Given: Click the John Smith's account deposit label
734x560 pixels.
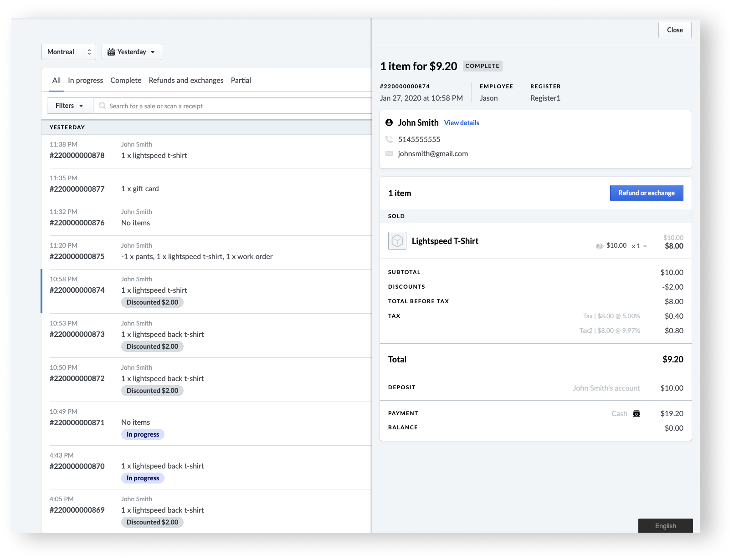Looking at the screenshot, I should click(606, 388).
